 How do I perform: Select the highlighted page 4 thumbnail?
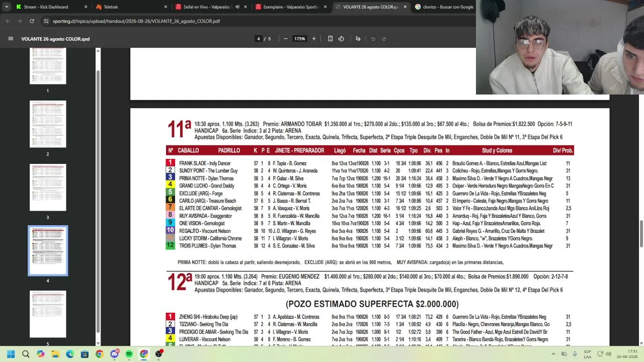pyautogui.click(x=48, y=250)
